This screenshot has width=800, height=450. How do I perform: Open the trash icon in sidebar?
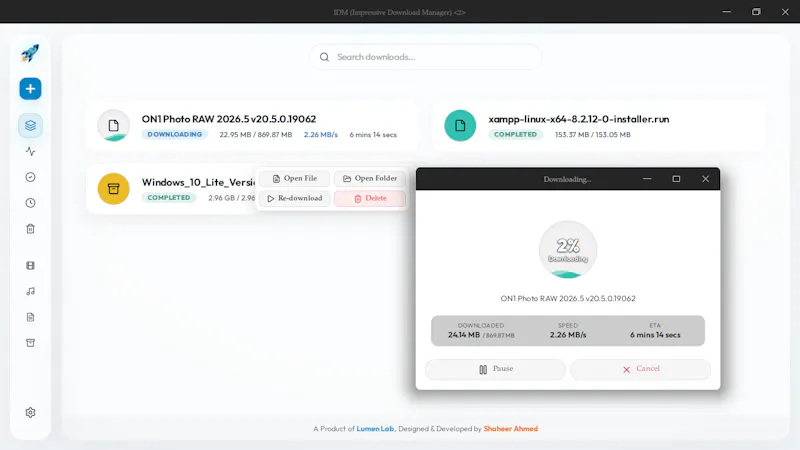click(x=30, y=229)
